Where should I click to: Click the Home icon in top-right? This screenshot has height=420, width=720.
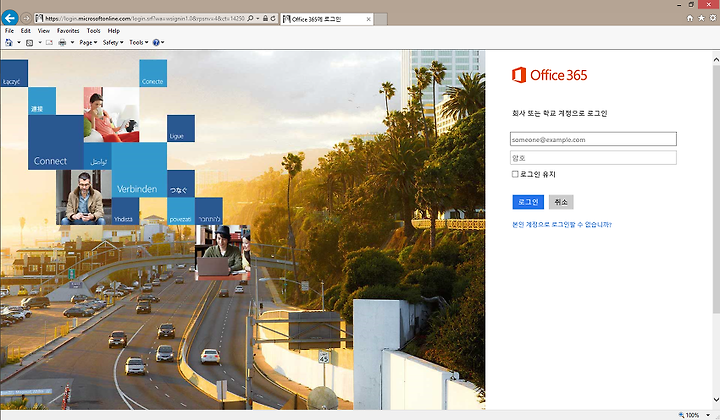click(x=690, y=18)
